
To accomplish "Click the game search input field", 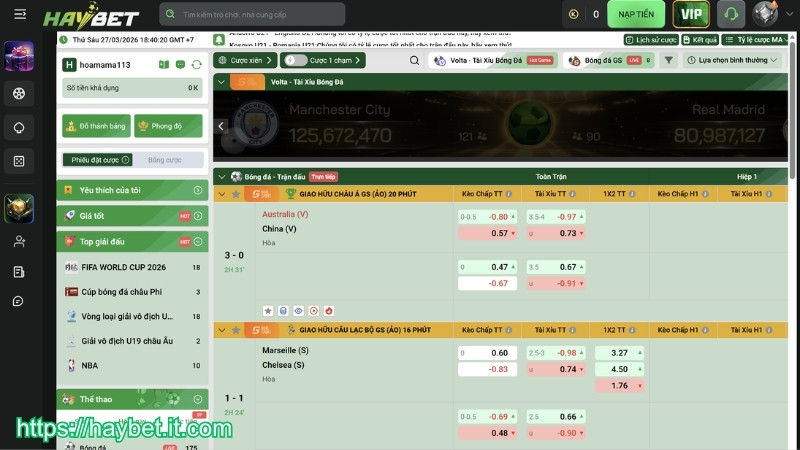I will click(252, 14).
